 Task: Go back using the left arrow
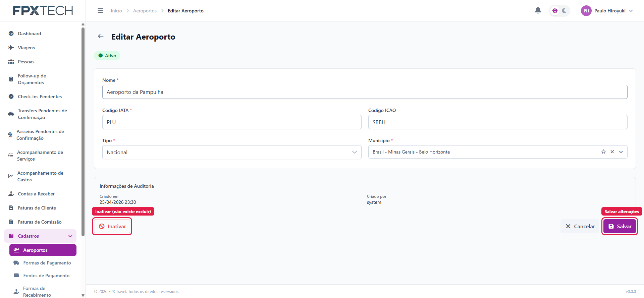(x=101, y=37)
